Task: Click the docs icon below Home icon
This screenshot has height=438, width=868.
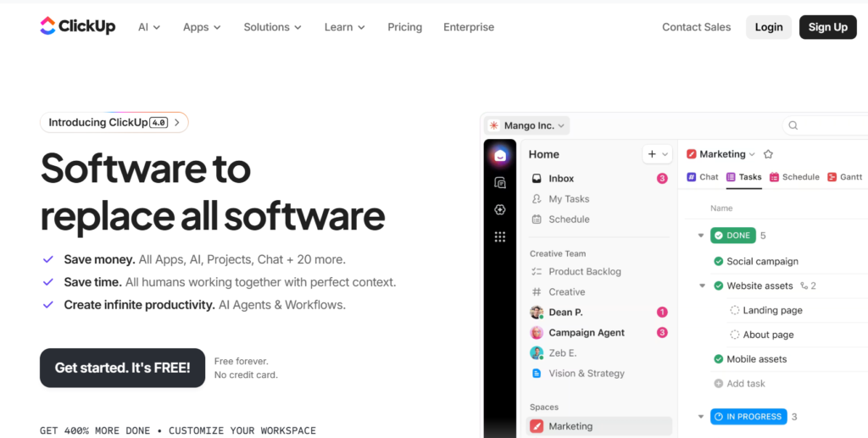Action: point(500,182)
